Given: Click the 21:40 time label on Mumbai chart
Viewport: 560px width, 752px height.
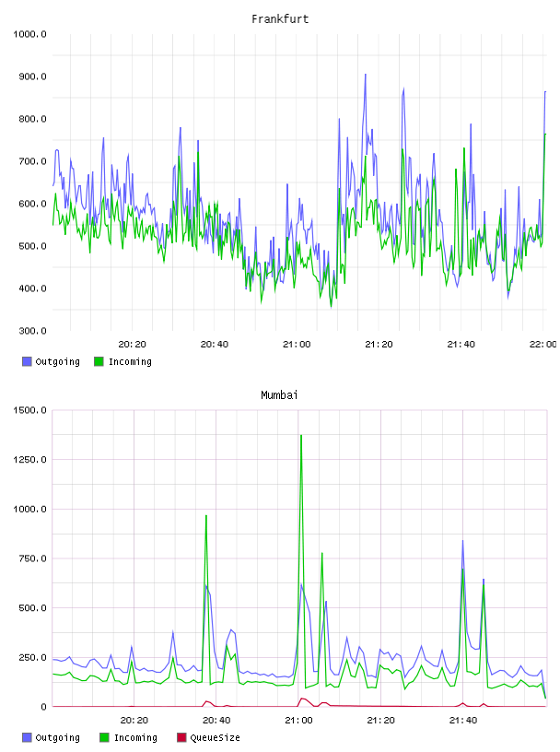Looking at the screenshot, I should [463, 720].
